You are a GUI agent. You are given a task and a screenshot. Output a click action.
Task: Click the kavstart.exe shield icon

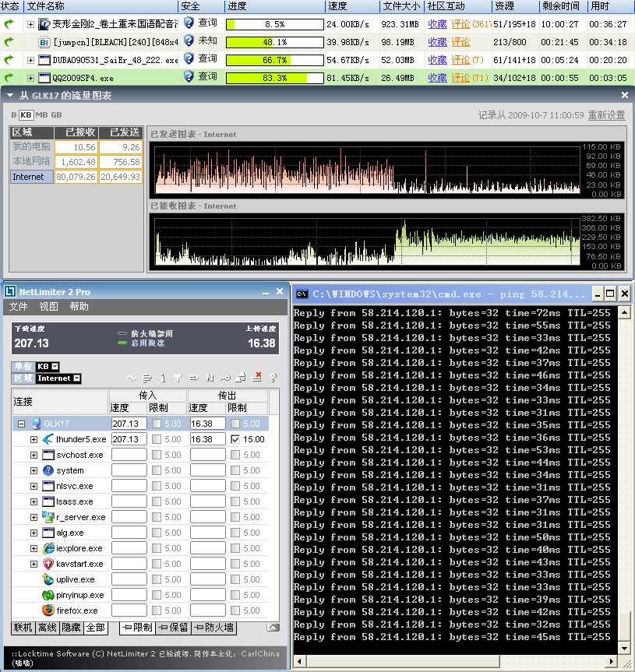coord(48,564)
